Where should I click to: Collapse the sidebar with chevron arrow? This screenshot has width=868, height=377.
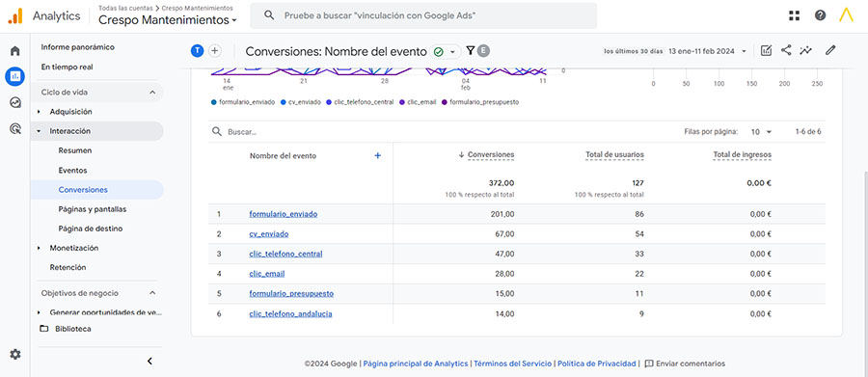click(149, 362)
